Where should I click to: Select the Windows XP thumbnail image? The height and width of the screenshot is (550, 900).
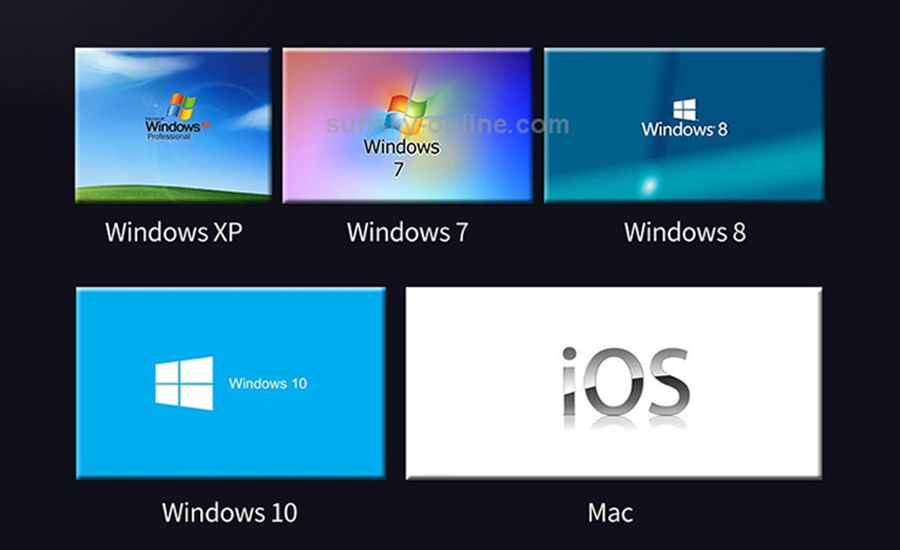tap(173, 125)
